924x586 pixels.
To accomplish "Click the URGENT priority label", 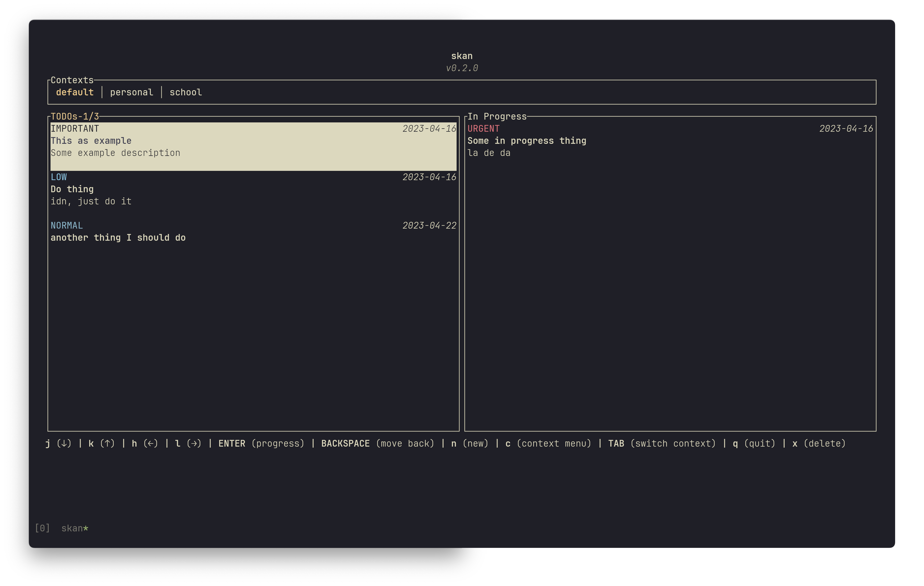I will (483, 129).
